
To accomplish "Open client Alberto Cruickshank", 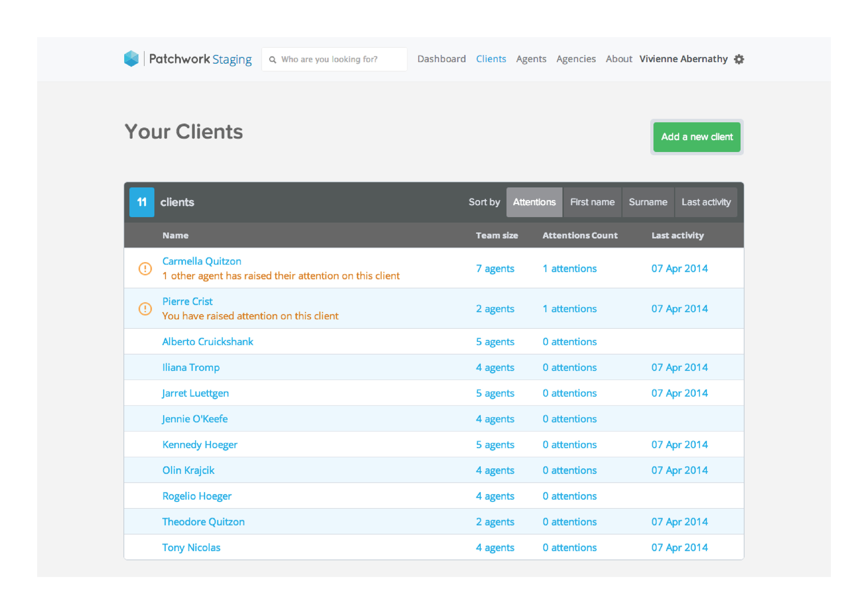I will coord(208,341).
